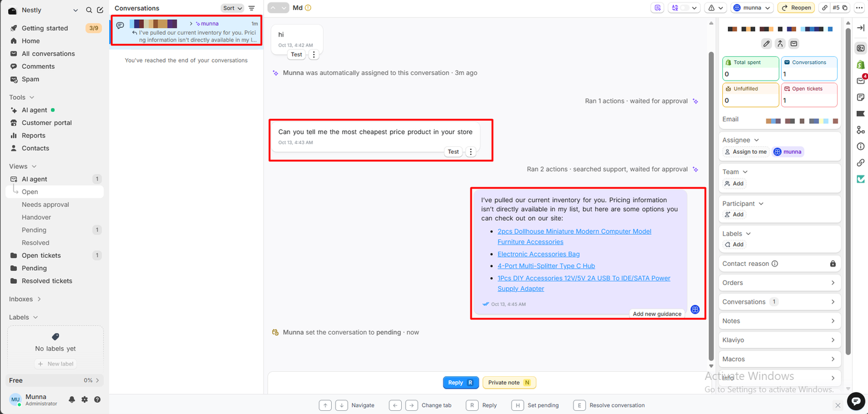Open the 4-Port Multi-Splitter Type C Hub link
Image resolution: width=868 pixels, height=414 pixels.
pos(546,266)
